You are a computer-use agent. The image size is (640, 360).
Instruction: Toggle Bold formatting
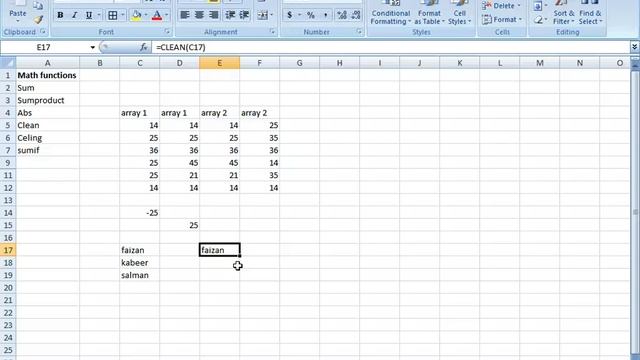[x=60, y=16]
